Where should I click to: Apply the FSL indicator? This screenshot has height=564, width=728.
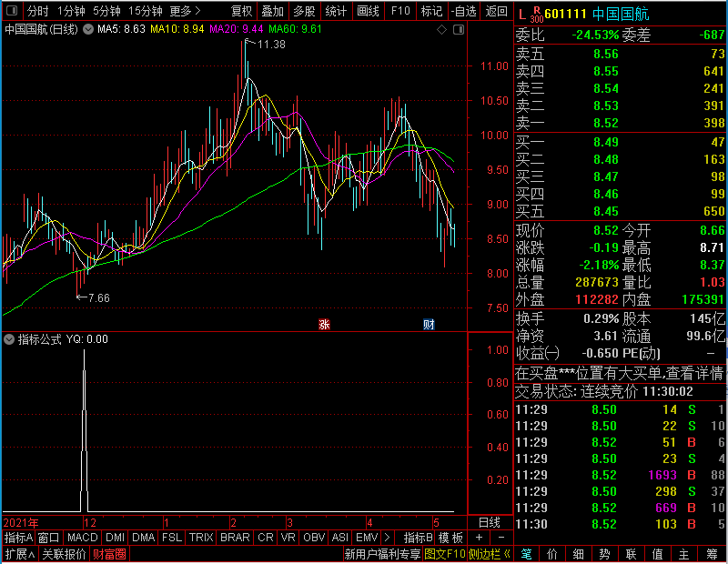(172, 538)
